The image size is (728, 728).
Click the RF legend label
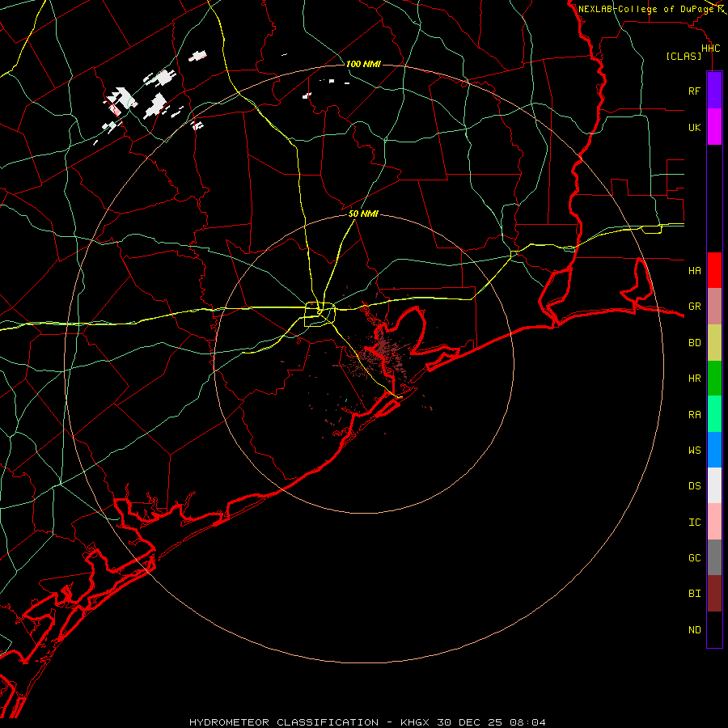pos(694,91)
